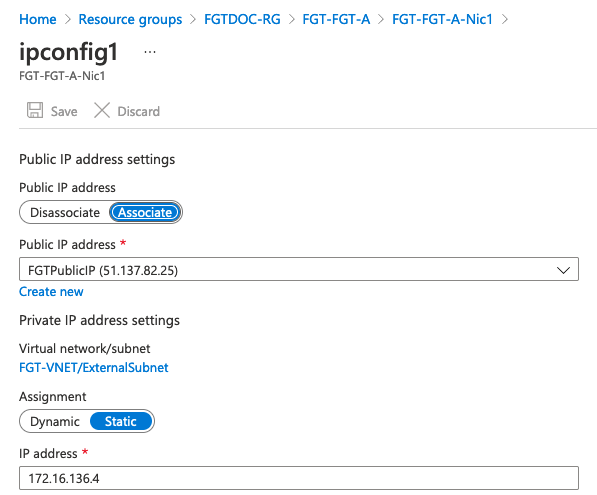
Task: Select Associate for public IP address
Action: pos(145,212)
